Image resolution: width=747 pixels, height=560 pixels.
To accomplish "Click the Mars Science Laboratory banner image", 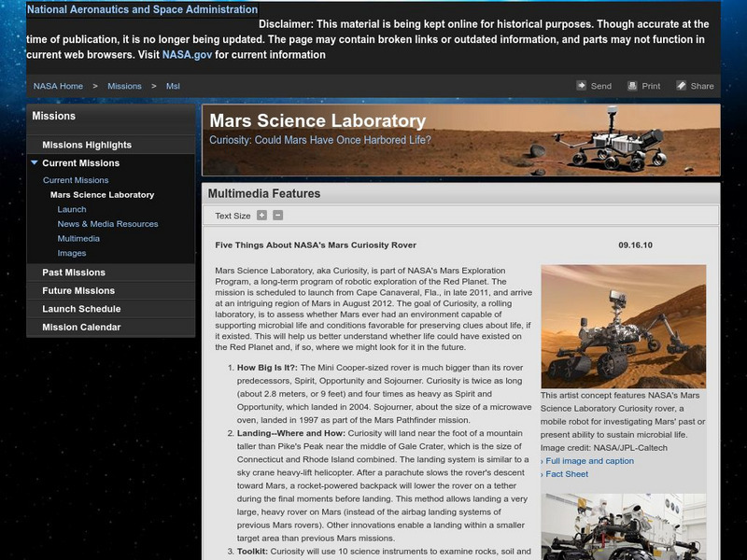I will point(461,141).
